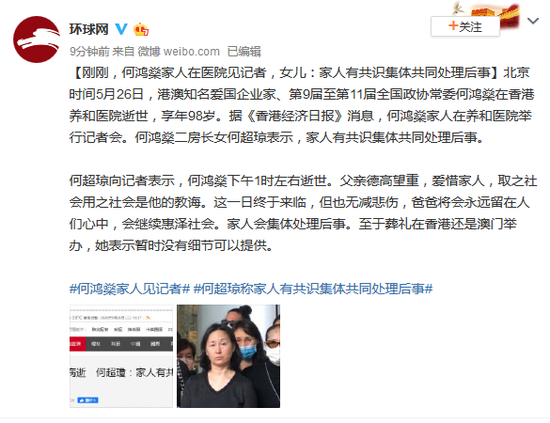
Task: Open hashtag #何鸿燊家人见记者#
Action: click(x=129, y=289)
